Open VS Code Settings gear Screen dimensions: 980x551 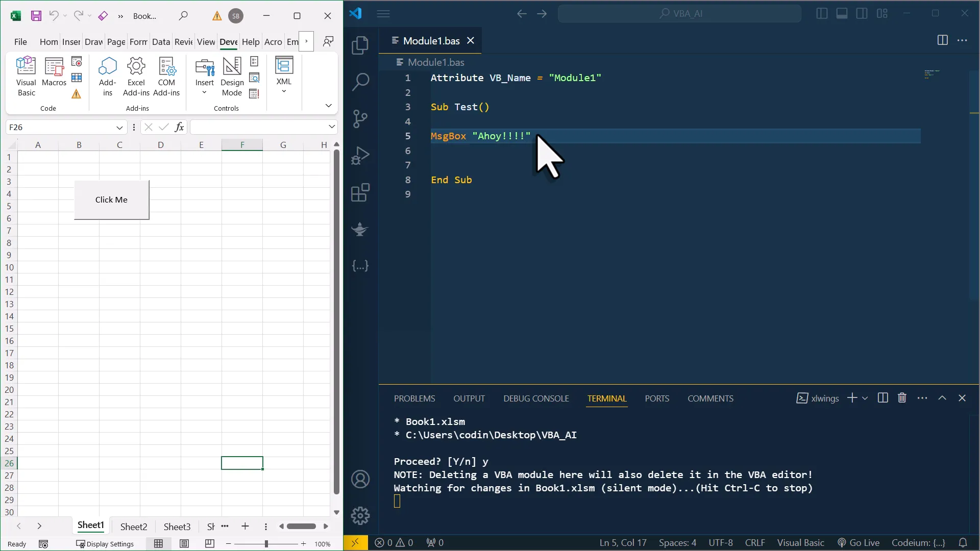[360, 516]
